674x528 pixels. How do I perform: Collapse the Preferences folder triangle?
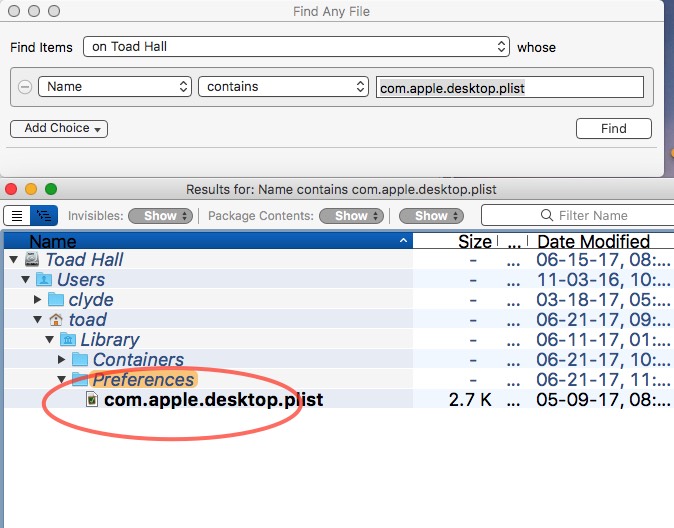pyautogui.click(x=61, y=380)
